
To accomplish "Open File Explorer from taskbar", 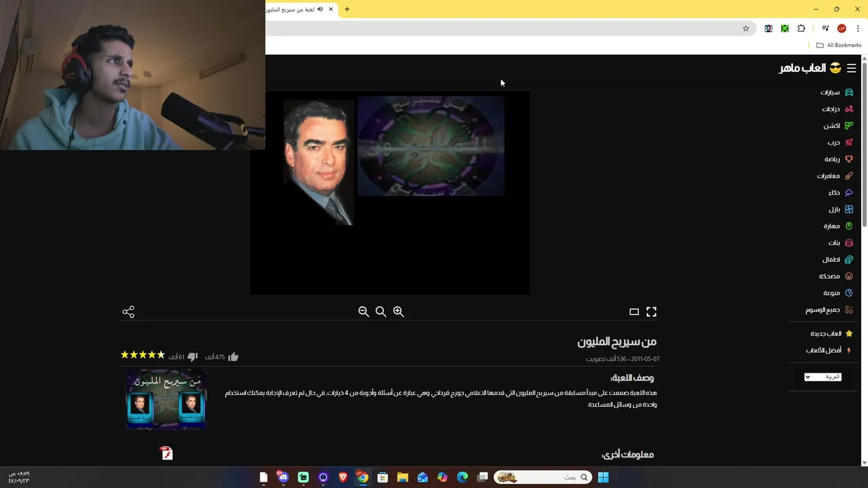I will click(402, 477).
